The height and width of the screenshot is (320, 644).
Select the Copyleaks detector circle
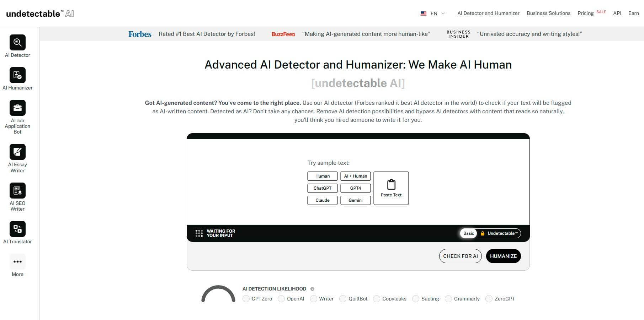coord(377,299)
